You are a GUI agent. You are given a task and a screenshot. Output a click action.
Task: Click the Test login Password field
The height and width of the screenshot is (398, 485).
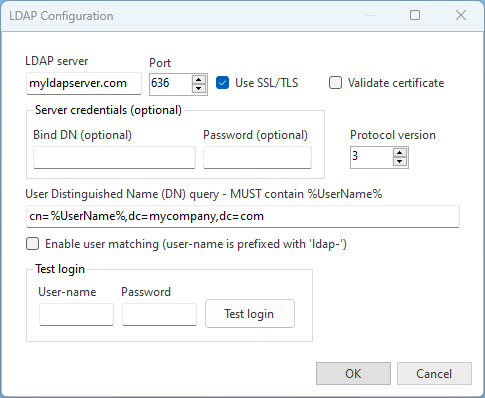point(159,314)
